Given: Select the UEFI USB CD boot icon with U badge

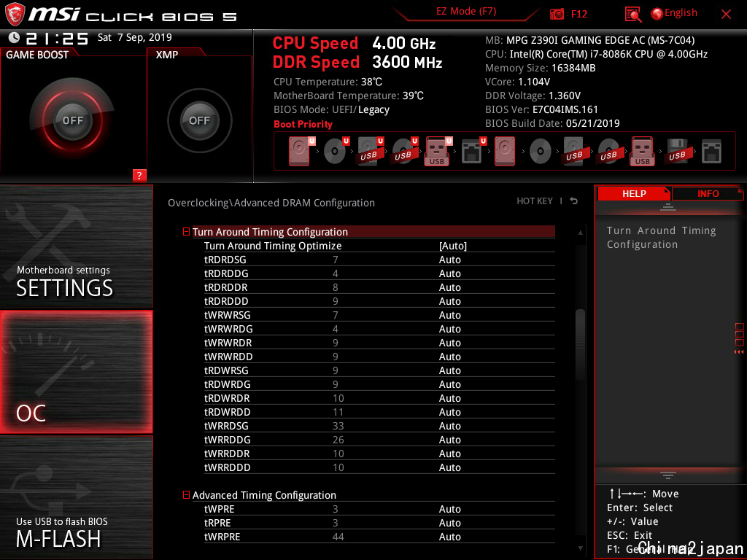Looking at the screenshot, I should 404,151.
